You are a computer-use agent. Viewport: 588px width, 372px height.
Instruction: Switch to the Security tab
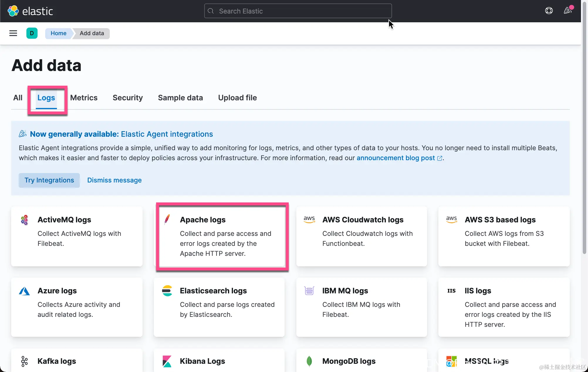pyautogui.click(x=128, y=98)
